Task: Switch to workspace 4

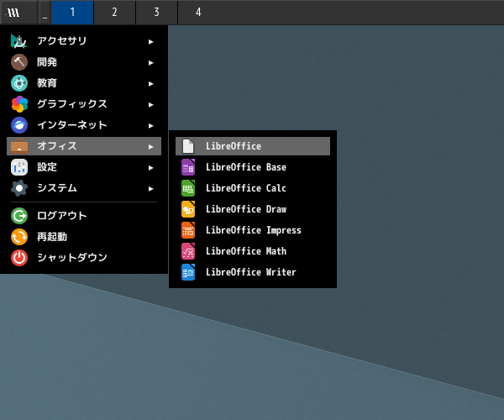Action: [198, 13]
